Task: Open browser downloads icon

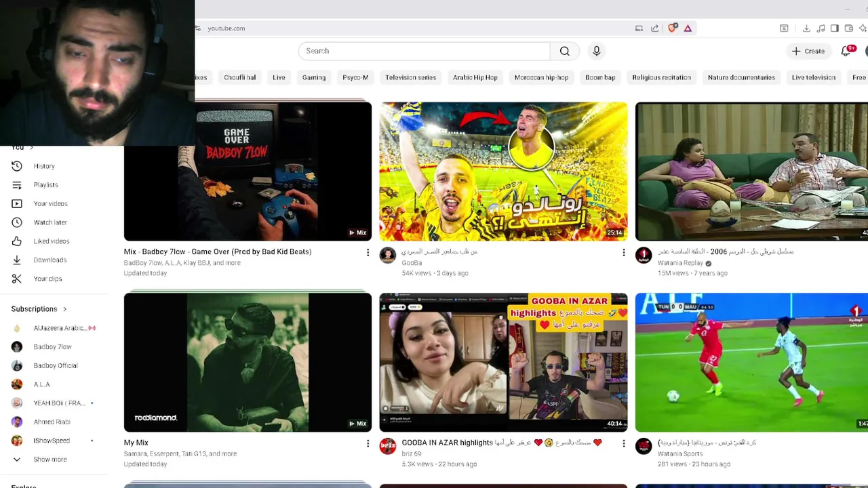Action: click(806, 28)
